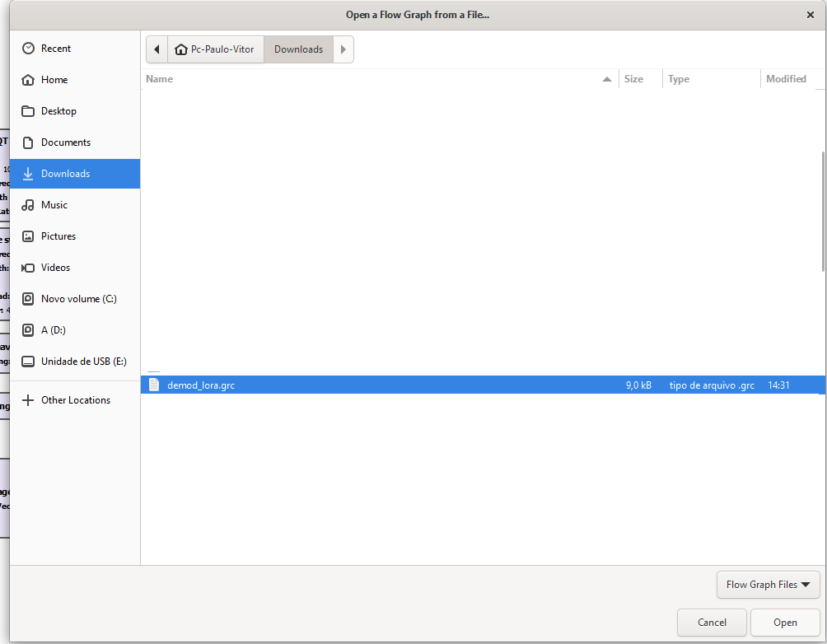The height and width of the screenshot is (644, 827).
Task: Click the Documents file icon
Action: point(28,142)
